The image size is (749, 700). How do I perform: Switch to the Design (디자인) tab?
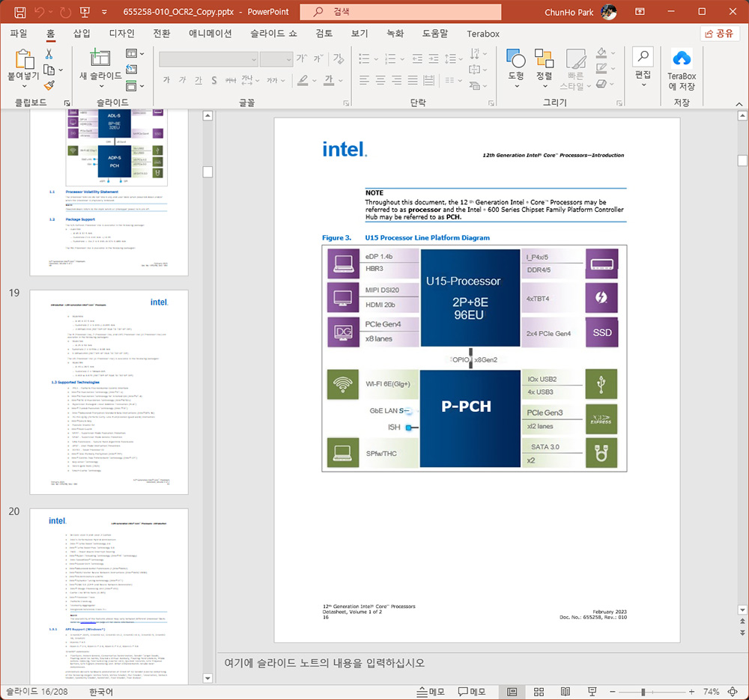[x=122, y=34]
